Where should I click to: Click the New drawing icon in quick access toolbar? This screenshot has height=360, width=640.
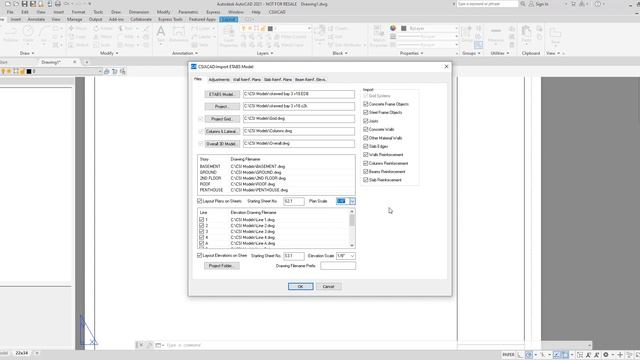click(x=8, y=4)
